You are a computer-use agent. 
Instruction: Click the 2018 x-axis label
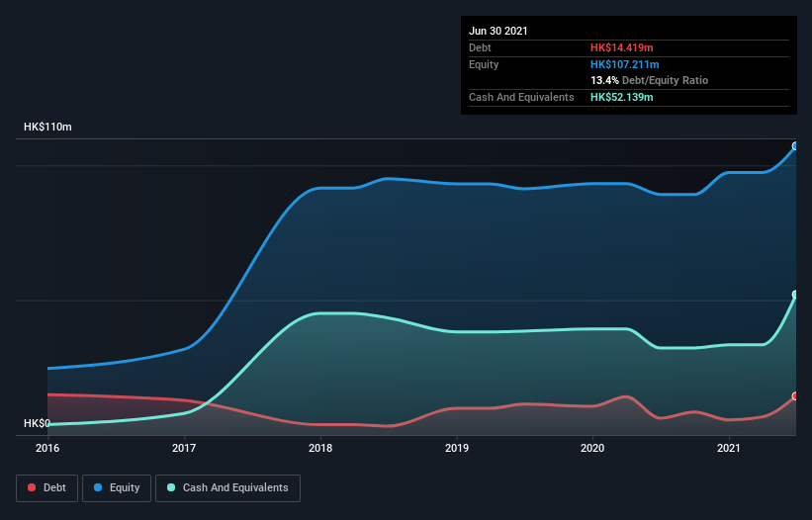click(320, 448)
